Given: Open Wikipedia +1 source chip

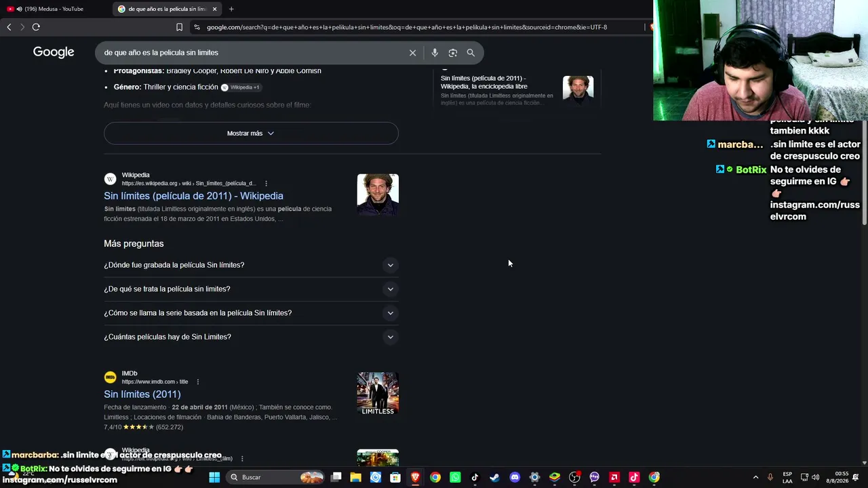Looking at the screenshot, I should [x=241, y=87].
